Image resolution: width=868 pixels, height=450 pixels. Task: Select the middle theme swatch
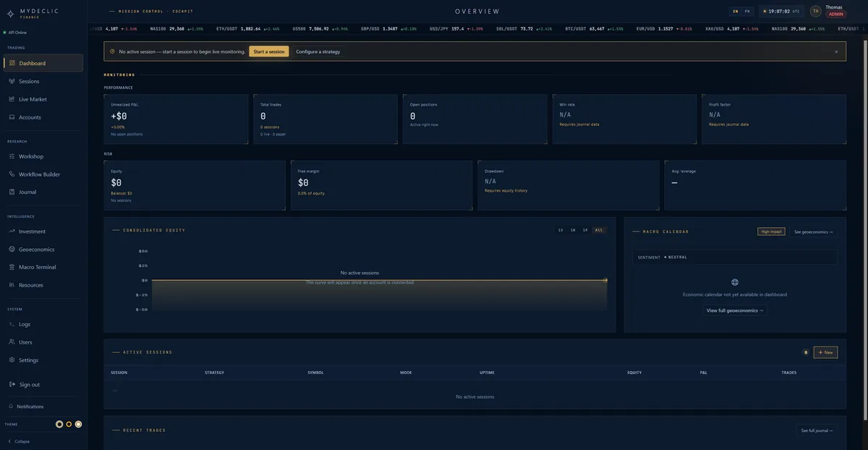coord(69,424)
